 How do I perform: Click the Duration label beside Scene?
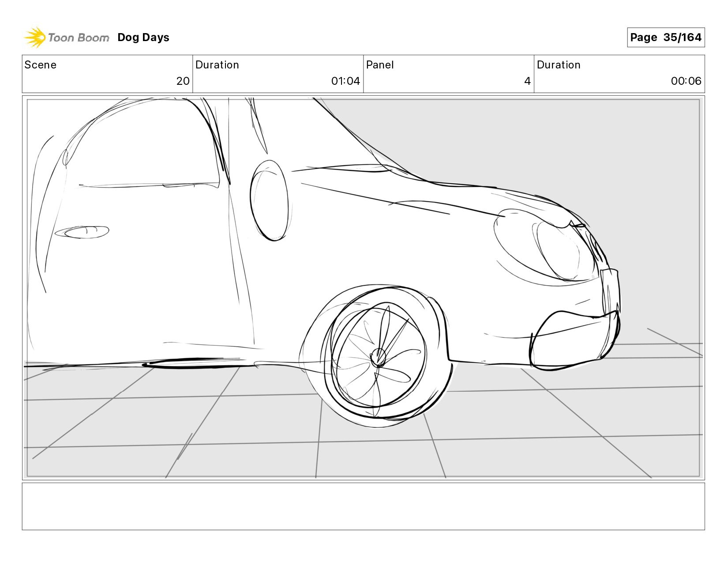pyautogui.click(x=217, y=65)
